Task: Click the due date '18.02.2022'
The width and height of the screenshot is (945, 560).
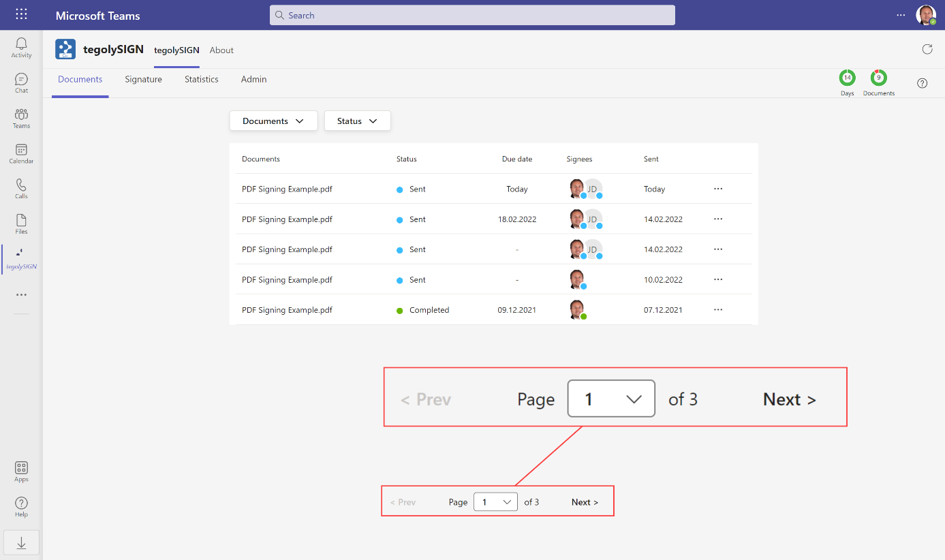Action: point(517,219)
